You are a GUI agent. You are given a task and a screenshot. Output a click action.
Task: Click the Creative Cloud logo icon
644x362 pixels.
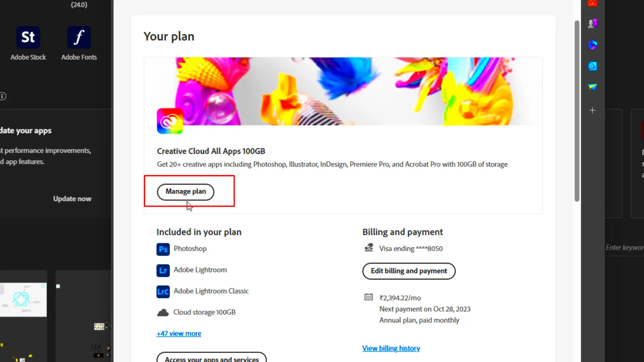[169, 122]
